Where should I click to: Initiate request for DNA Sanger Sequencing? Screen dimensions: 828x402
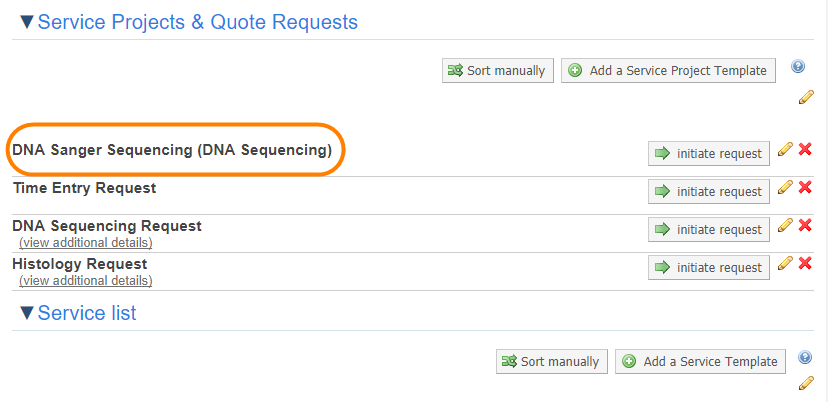[709, 153]
